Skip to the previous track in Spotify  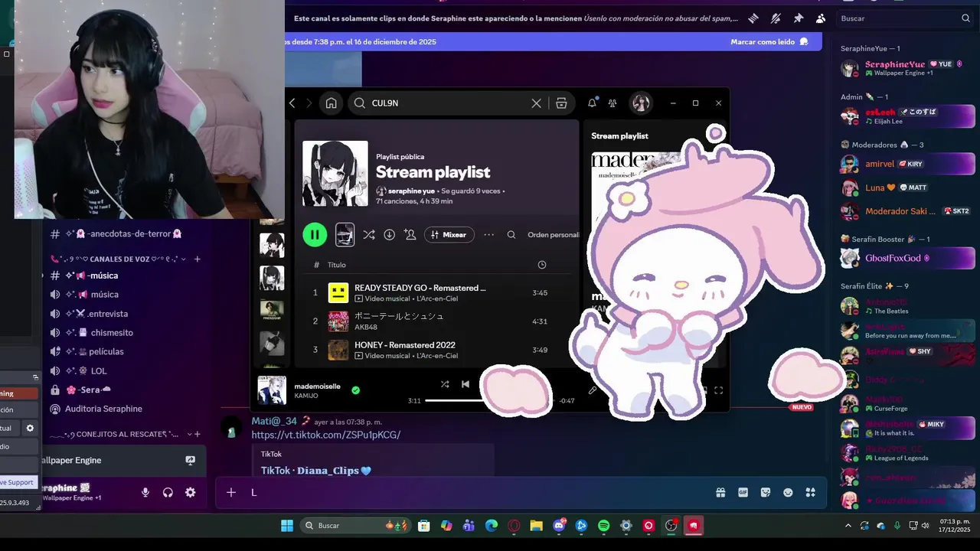coord(465,384)
